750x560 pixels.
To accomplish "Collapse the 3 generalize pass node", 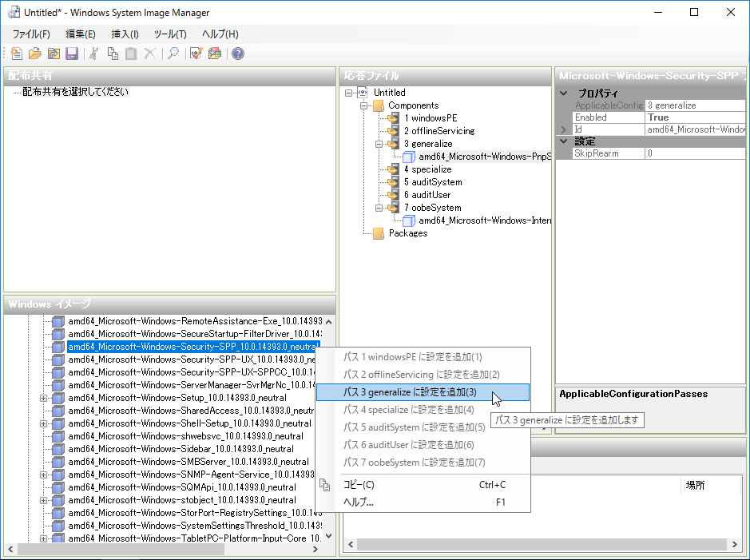I will pyautogui.click(x=379, y=144).
